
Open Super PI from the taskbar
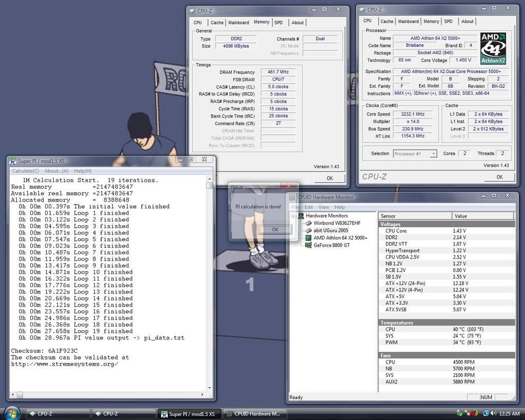(x=189, y=414)
